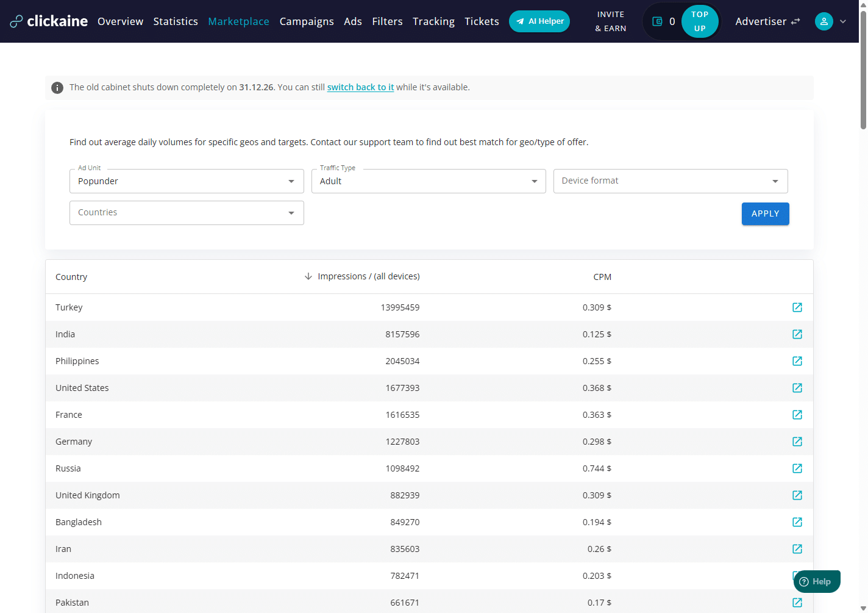Click the United States impressions 1677393
The image size is (868, 613).
pos(402,388)
